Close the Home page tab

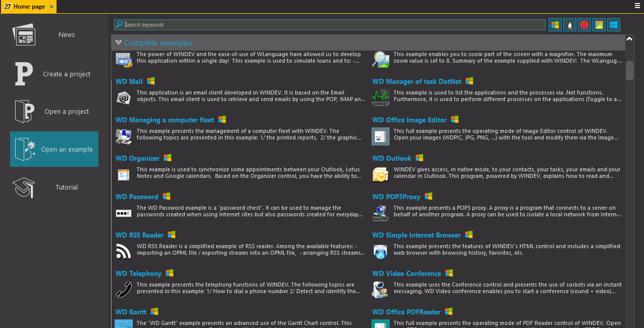51,7
